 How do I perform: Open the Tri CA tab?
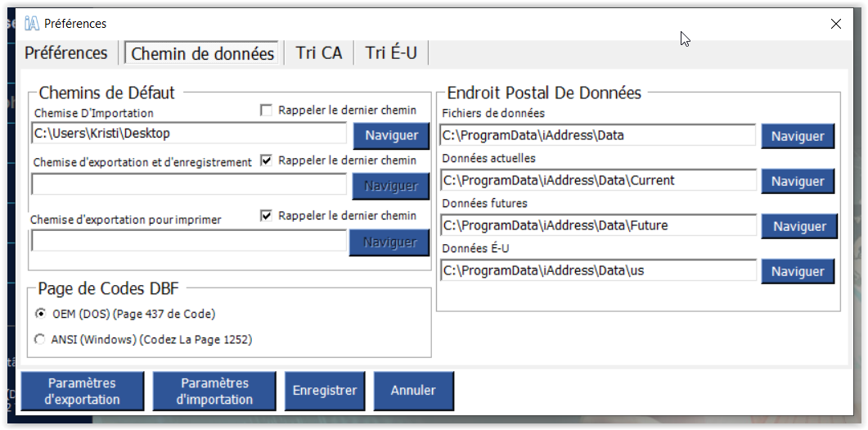point(319,52)
